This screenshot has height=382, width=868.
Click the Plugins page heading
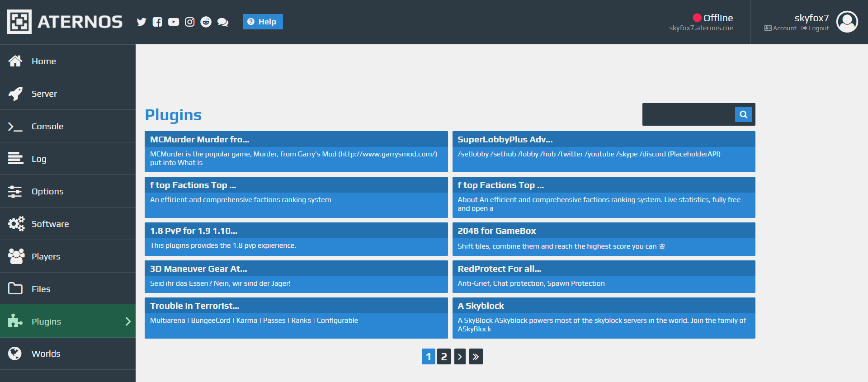click(173, 115)
